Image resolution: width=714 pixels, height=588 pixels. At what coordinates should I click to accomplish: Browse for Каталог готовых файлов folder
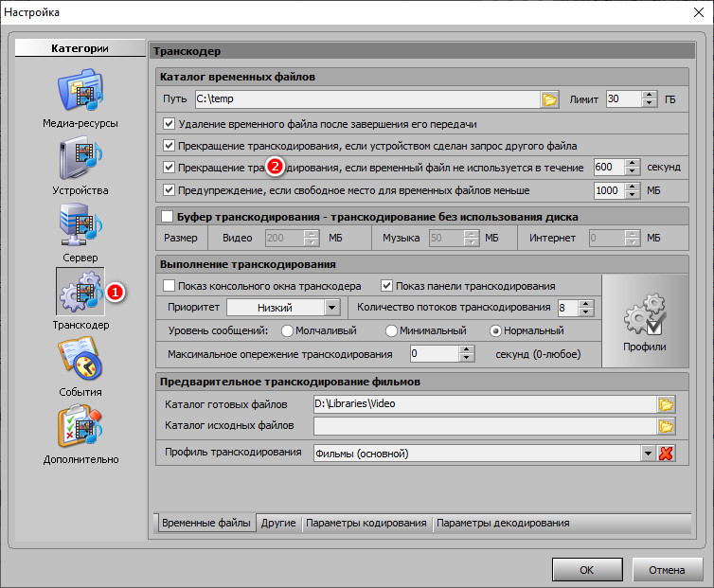tap(666, 404)
